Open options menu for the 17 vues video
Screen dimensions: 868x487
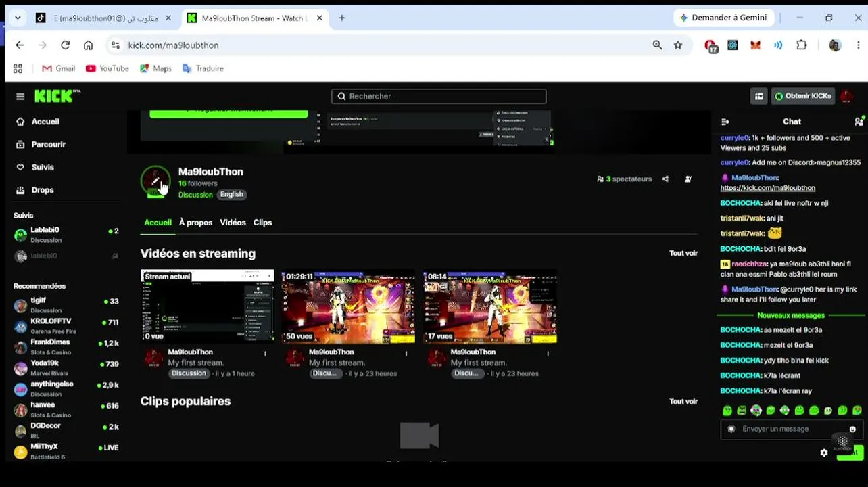point(548,354)
